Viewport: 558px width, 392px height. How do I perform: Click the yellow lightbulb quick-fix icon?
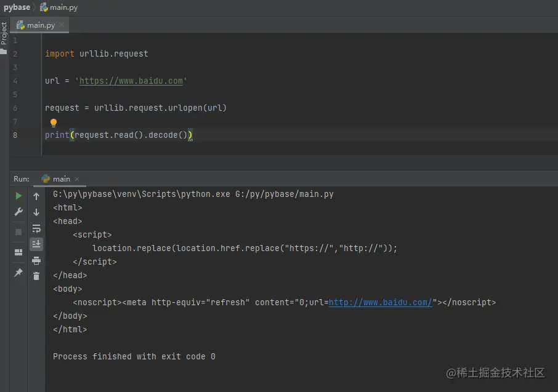[54, 123]
